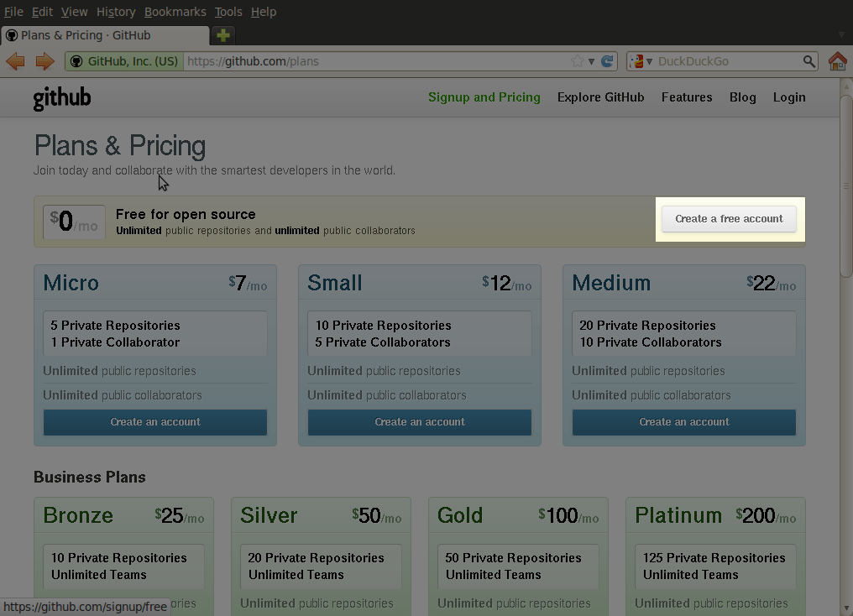
Task: Click the $100/mo Gold price
Action: point(568,515)
